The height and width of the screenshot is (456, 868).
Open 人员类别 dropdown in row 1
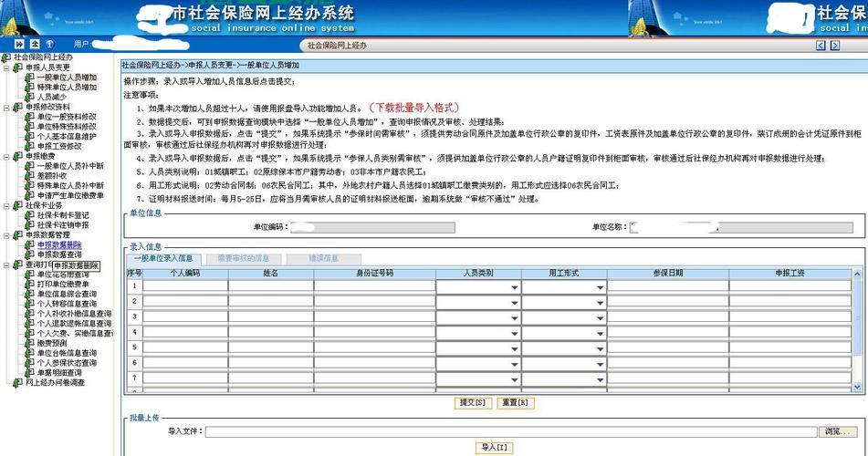pos(514,287)
